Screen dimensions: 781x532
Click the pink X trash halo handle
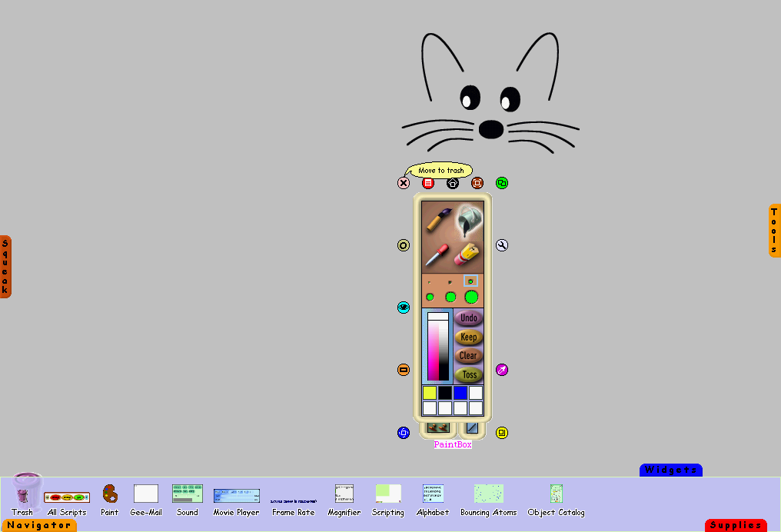pos(404,183)
